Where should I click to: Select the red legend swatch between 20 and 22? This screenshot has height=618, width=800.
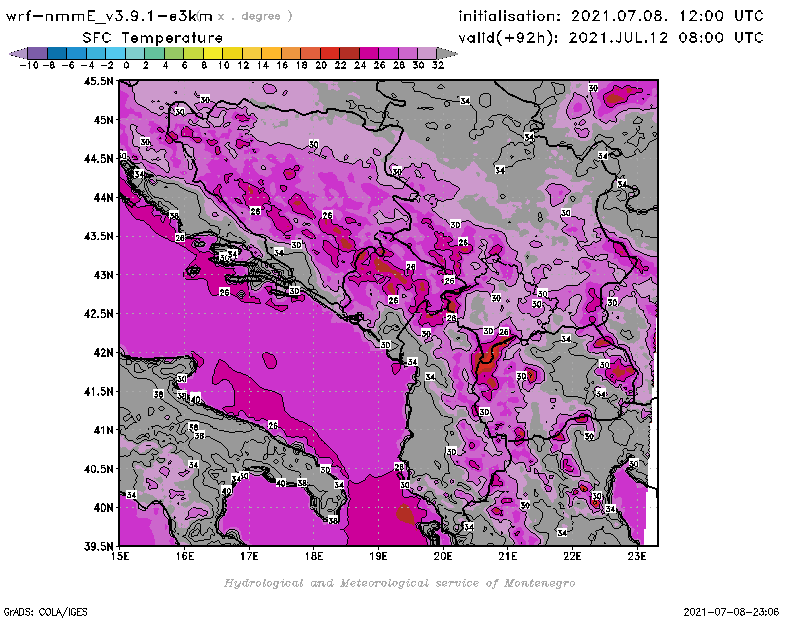330,53
